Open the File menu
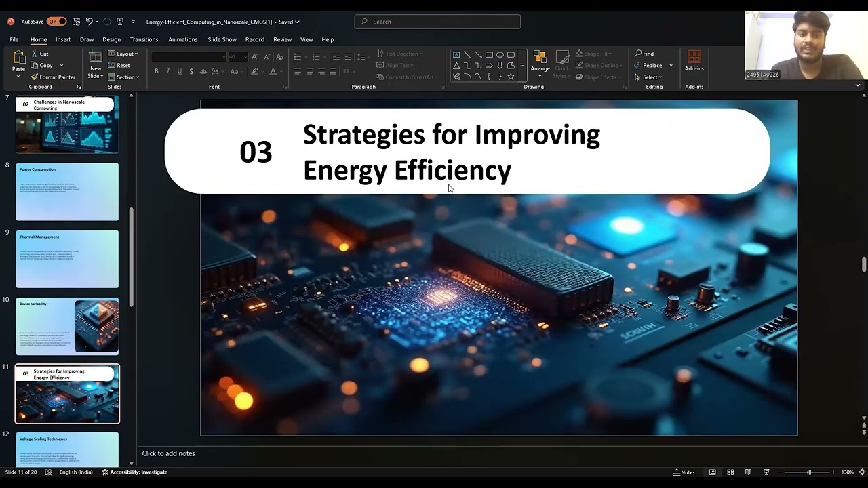Image resolution: width=868 pixels, height=488 pixels. tap(14, 39)
